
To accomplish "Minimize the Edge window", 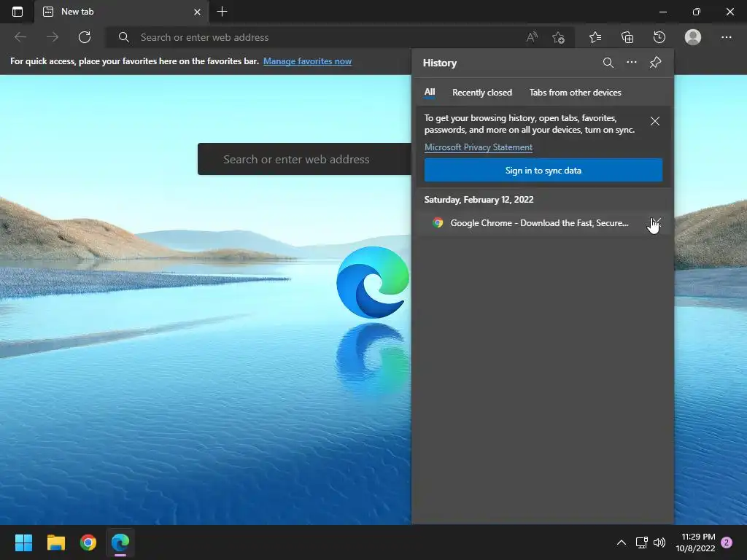I will click(x=662, y=12).
